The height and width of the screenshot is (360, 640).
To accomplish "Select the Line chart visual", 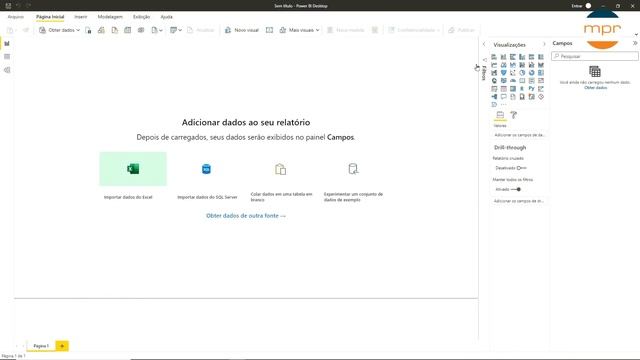I will [494, 65].
